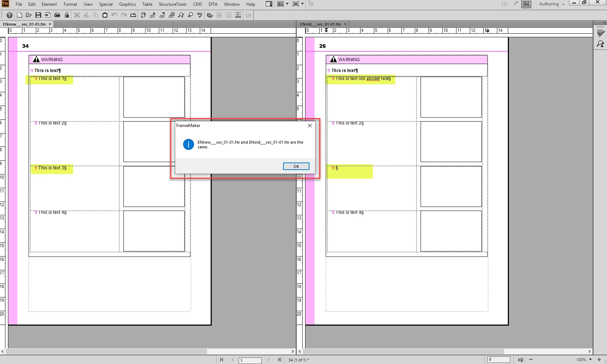
Task: Click OK in the FrameMaker dialog
Action: coord(296,166)
